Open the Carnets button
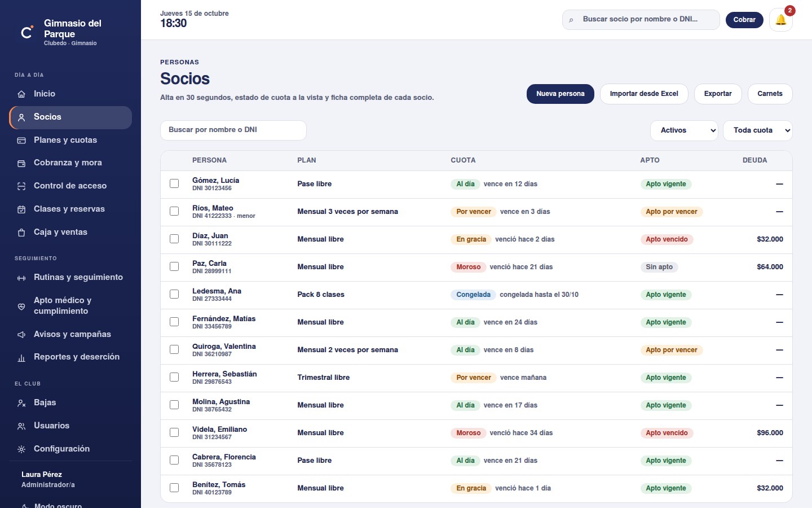This screenshot has width=812, height=508. [x=770, y=94]
